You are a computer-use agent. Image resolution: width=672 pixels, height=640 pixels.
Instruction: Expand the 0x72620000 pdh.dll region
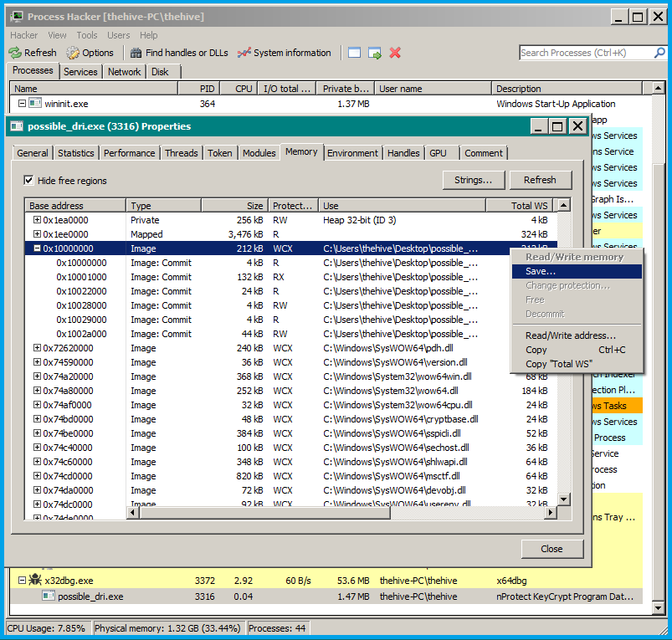point(37,348)
